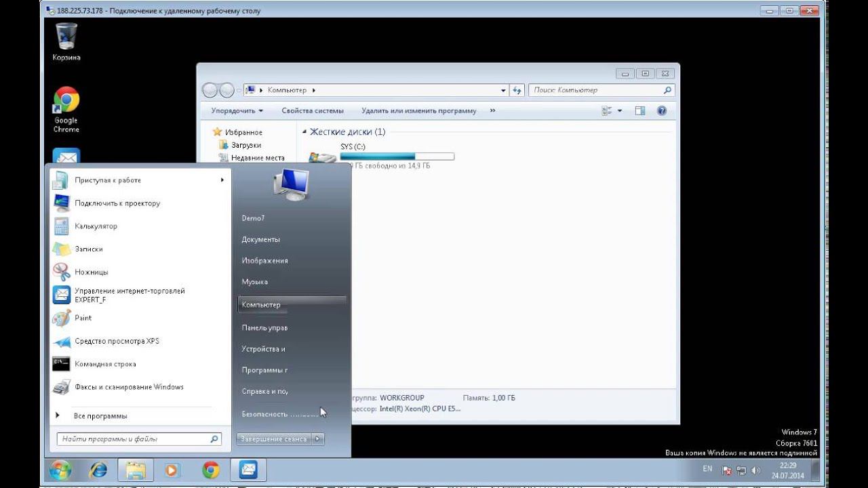Launch Google Chrome from the desktop shortcut
The height and width of the screenshot is (488, 868).
(66, 110)
